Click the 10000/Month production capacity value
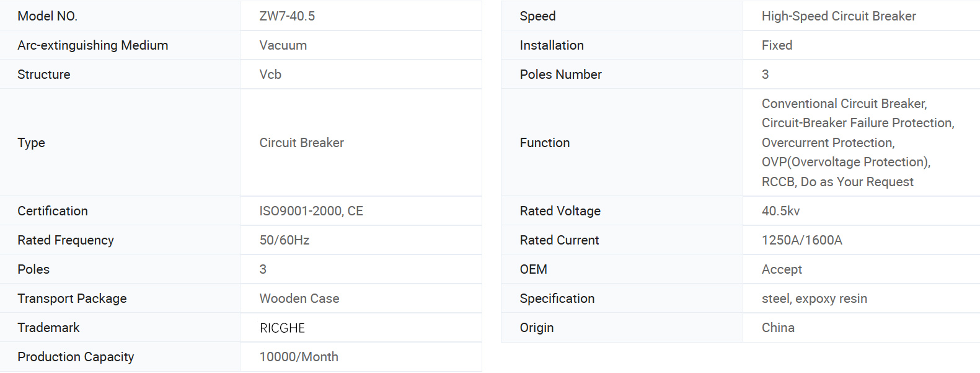Viewport: 980px width, 373px height. (x=299, y=357)
